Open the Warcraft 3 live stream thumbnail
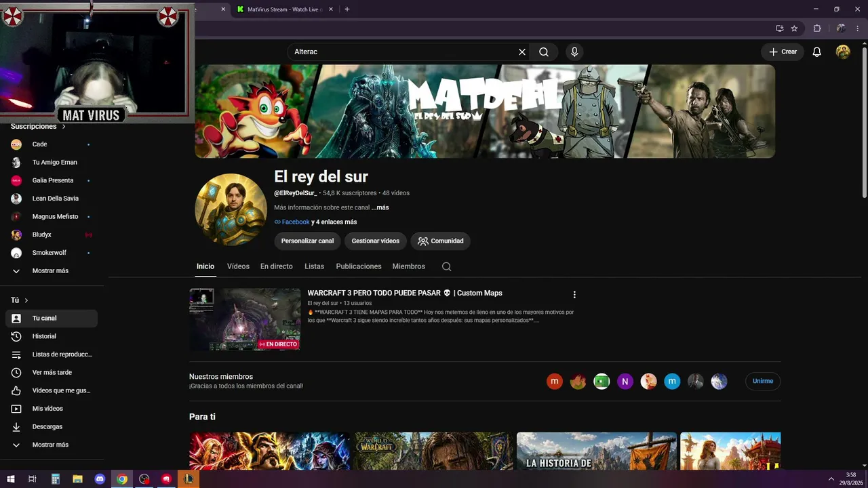Image resolution: width=868 pixels, height=488 pixels. (245, 319)
